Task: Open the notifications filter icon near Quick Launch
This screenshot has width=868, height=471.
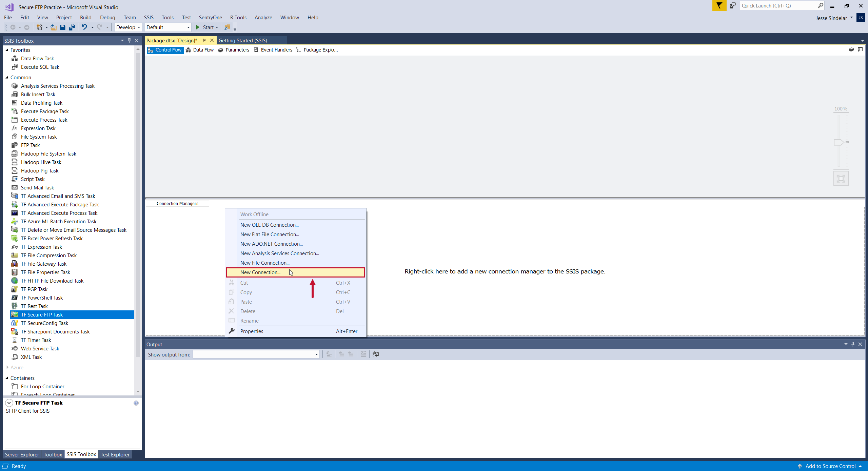Action: click(719, 6)
